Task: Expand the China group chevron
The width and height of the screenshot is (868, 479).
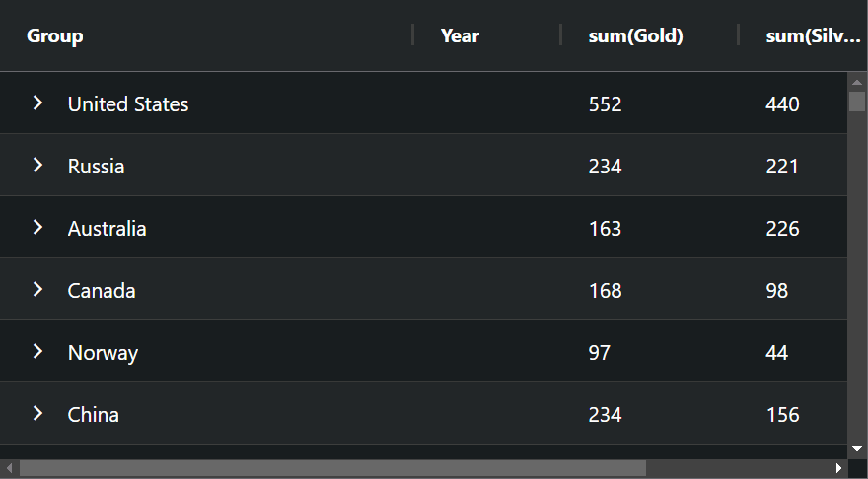Action: coord(37,413)
